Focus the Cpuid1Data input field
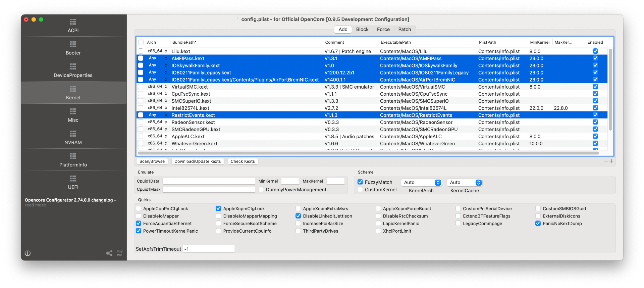Image resolution: width=644 pixels, height=288 pixels. point(209,181)
